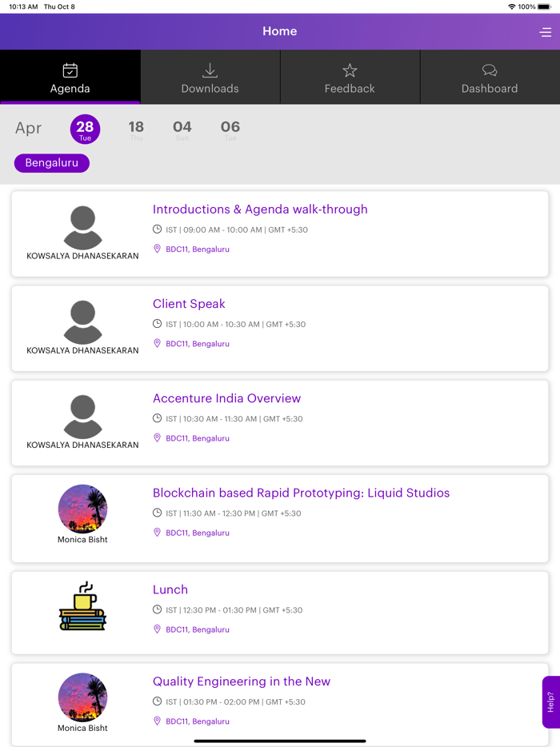The height and width of the screenshot is (747, 560).
Task: Click the Help? side button
Action: pos(550,702)
